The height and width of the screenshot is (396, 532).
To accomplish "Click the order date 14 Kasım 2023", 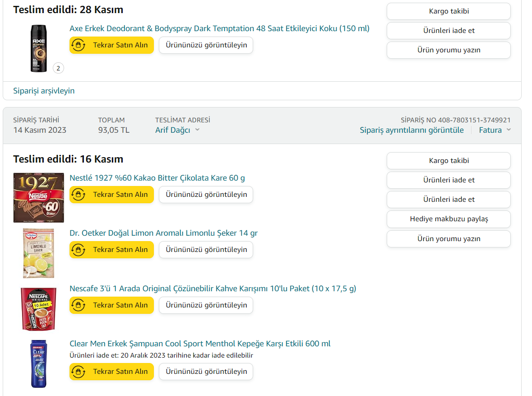I will 40,130.
